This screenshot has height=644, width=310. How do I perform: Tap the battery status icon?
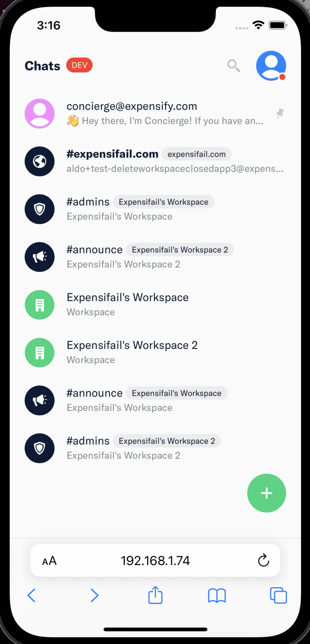(x=278, y=25)
